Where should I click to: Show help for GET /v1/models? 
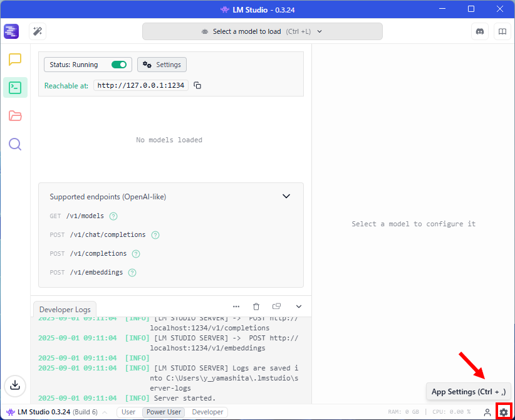point(113,216)
